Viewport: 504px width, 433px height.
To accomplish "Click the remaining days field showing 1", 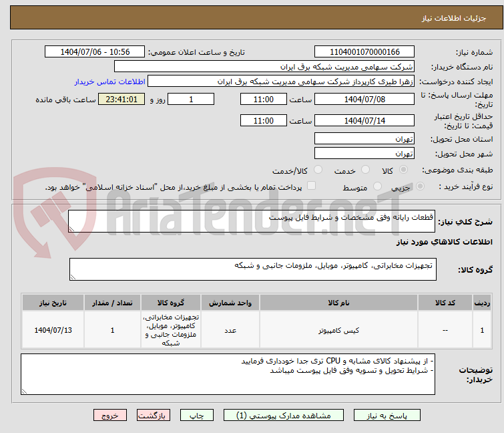I will (x=191, y=99).
